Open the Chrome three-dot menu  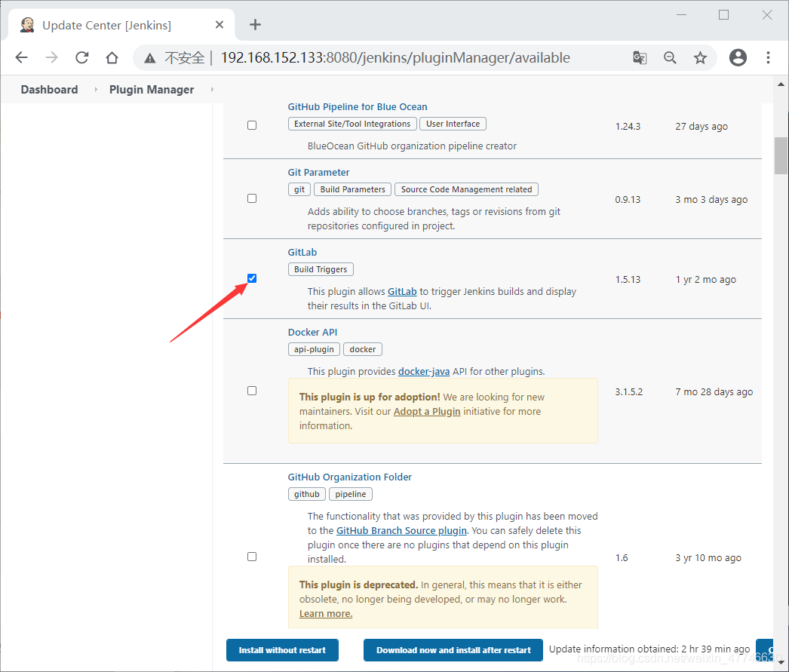(768, 57)
